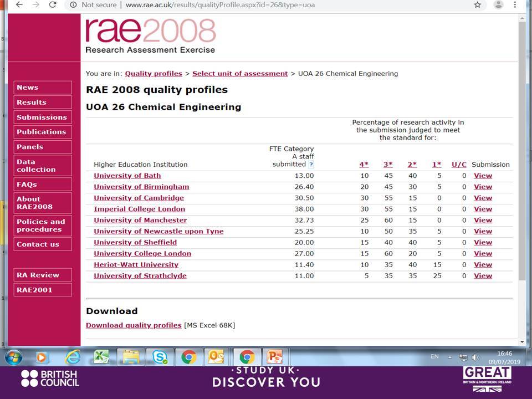
Task: Switch to Outlook in the taskbar
Action: click(216, 357)
